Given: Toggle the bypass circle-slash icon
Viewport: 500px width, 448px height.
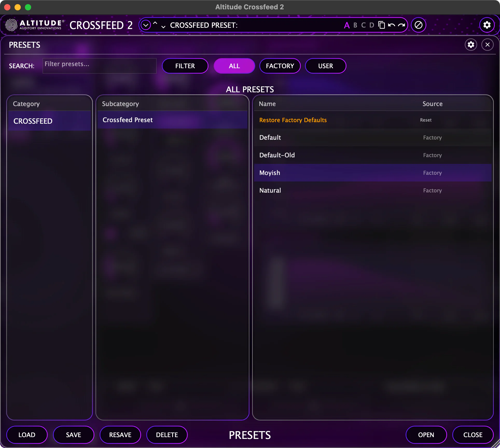Looking at the screenshot, I should coord(418,25).
